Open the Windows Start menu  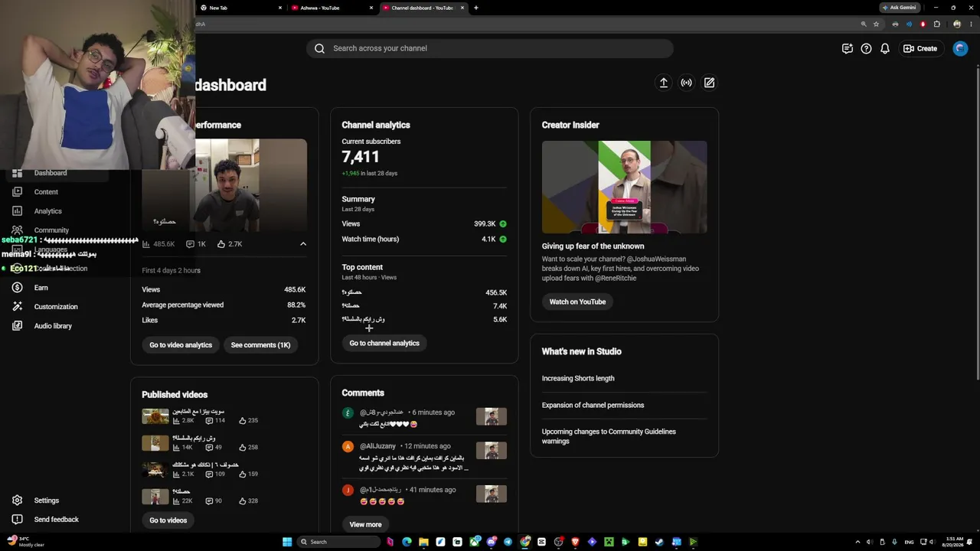(287, 542)
